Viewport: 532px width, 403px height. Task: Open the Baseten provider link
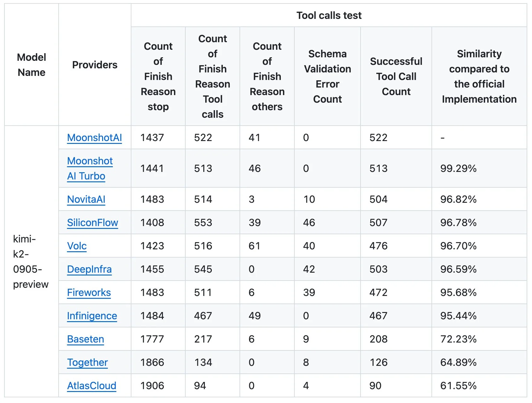[x=85, y=339]
